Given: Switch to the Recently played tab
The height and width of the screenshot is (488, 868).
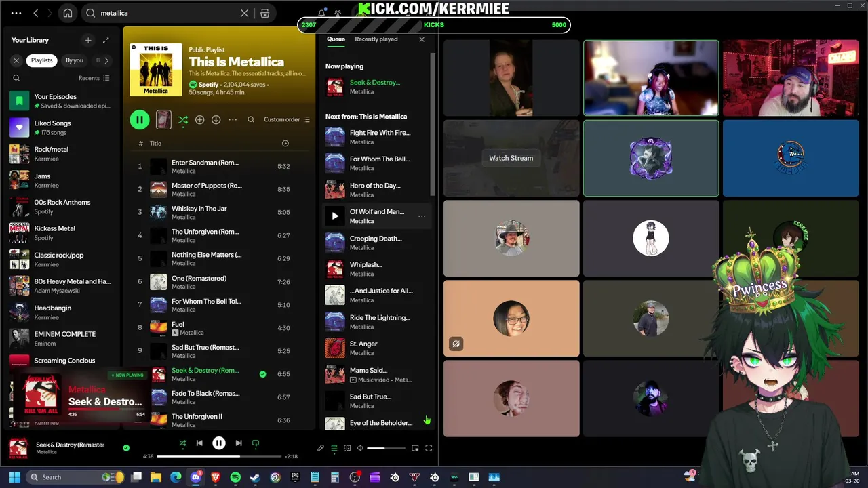Looking at the screenshot, I should pyautogui.click(x=376, y=39).
